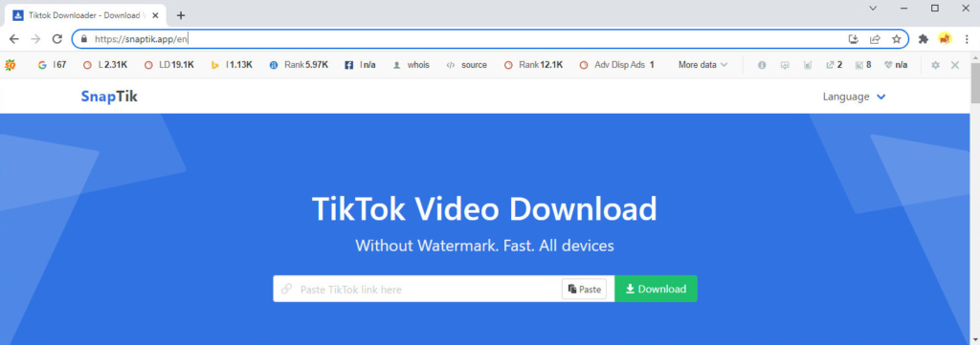Open a new tab with plus button
980x345 pixels.
click(181, 15)
